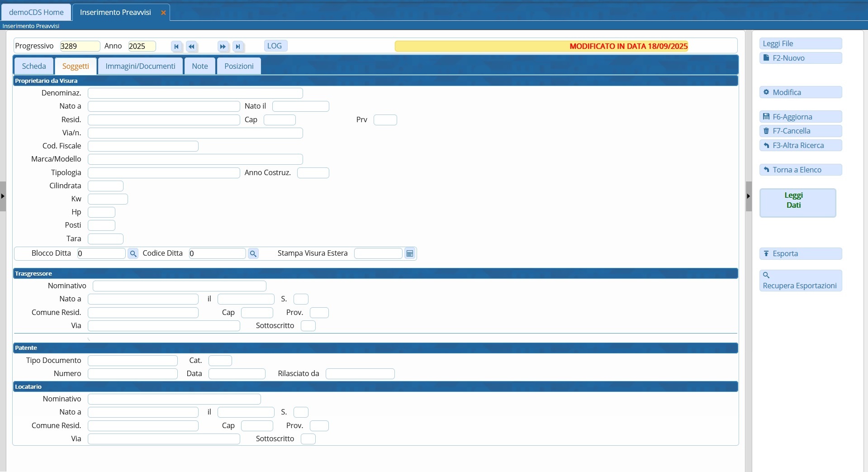The height and width of the screenshot is (472, 868).
Task: Close the Inserimento Preavvisi tab
Action: point(163,13)
